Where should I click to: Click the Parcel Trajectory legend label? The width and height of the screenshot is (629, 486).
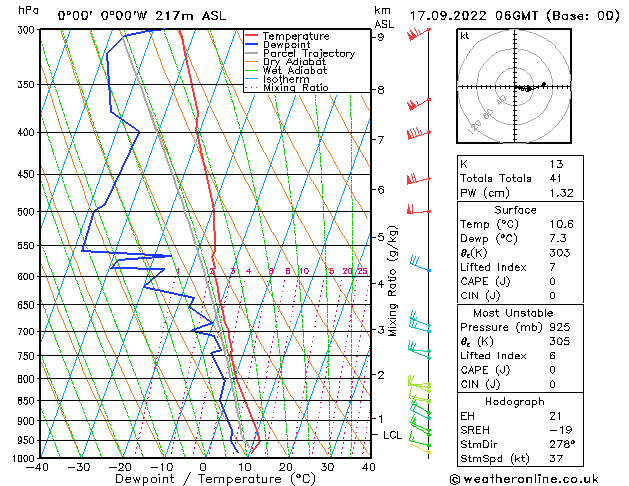pos(309,53)
